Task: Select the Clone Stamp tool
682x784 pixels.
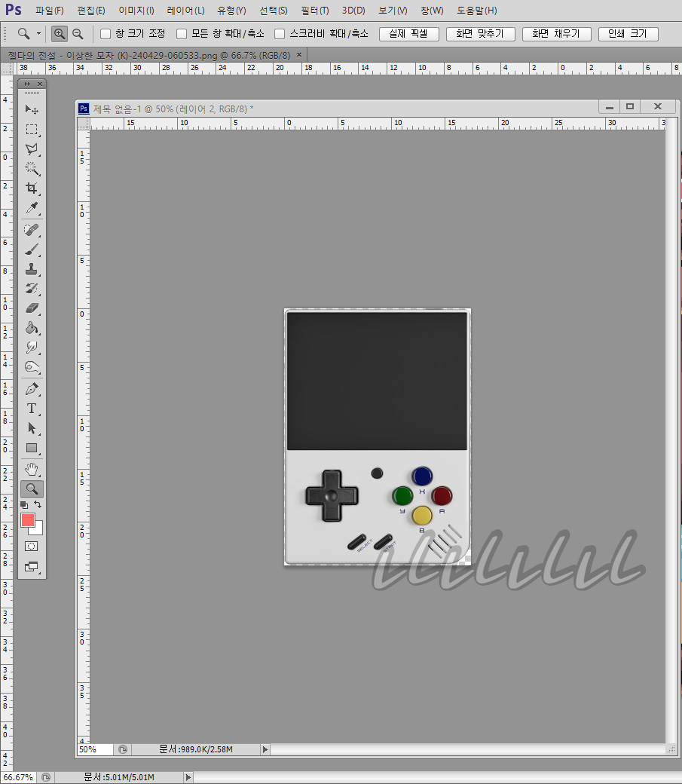Action: (x=32, y=269)
